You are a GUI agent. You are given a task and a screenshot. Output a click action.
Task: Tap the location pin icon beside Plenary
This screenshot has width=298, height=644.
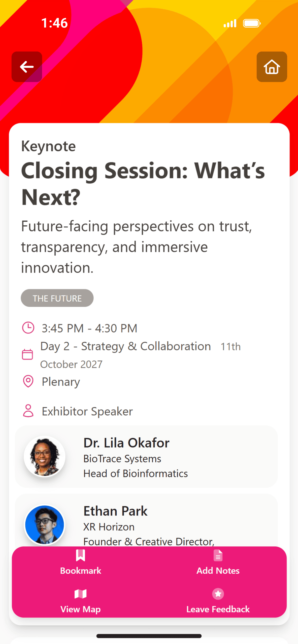coord(28,381)
